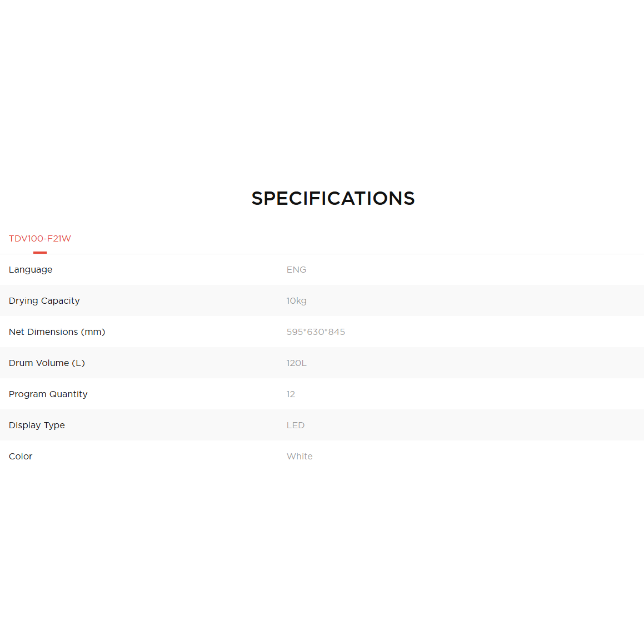Select the ENG language value
644x644 pixels.
296,270
